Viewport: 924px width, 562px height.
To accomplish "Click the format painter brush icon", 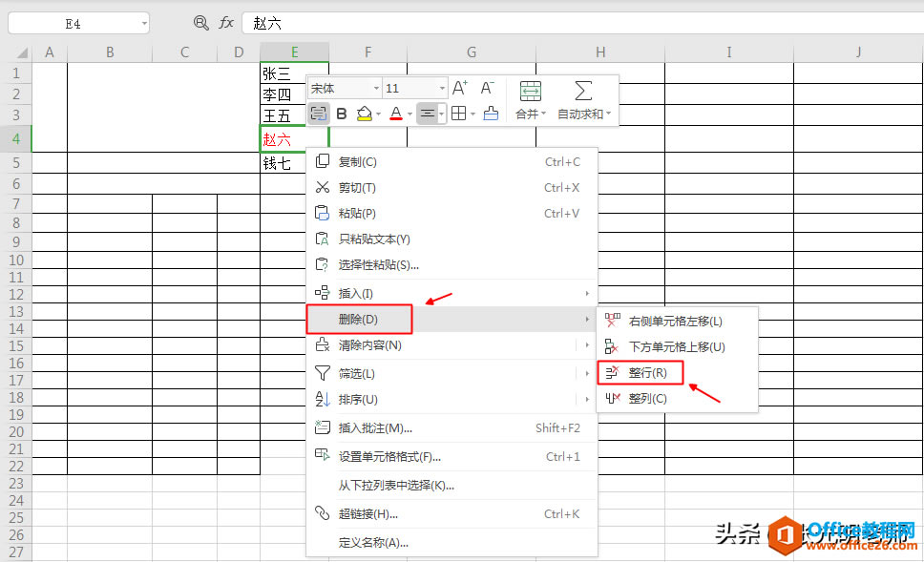I will 491,114.
